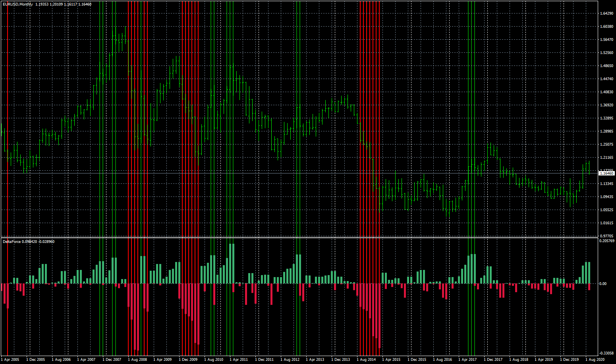Click the 1.32895 price axis label
The width and height of the screenshot is (616, 364).
click(x=606, y=118)
